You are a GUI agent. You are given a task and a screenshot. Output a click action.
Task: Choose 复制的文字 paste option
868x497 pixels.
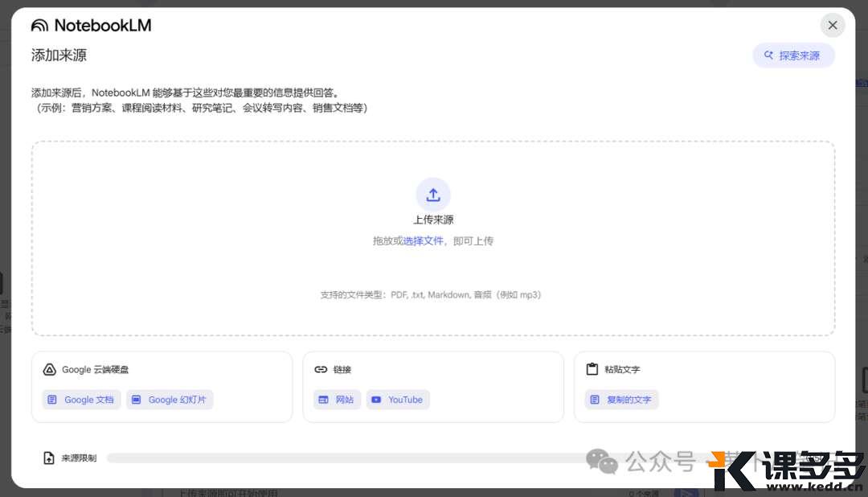pyautogui.click(x=621, y=400)
